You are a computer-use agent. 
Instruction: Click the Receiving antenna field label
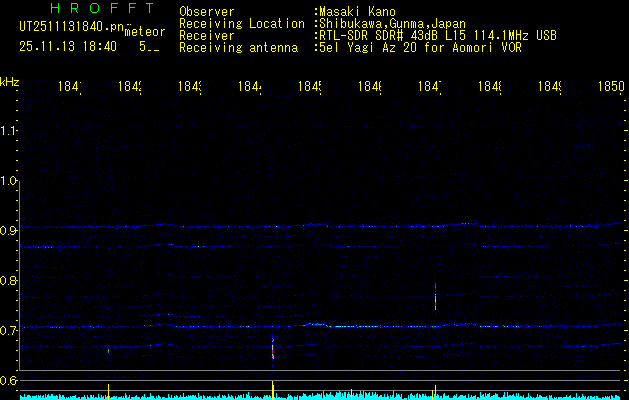point(238,47)
